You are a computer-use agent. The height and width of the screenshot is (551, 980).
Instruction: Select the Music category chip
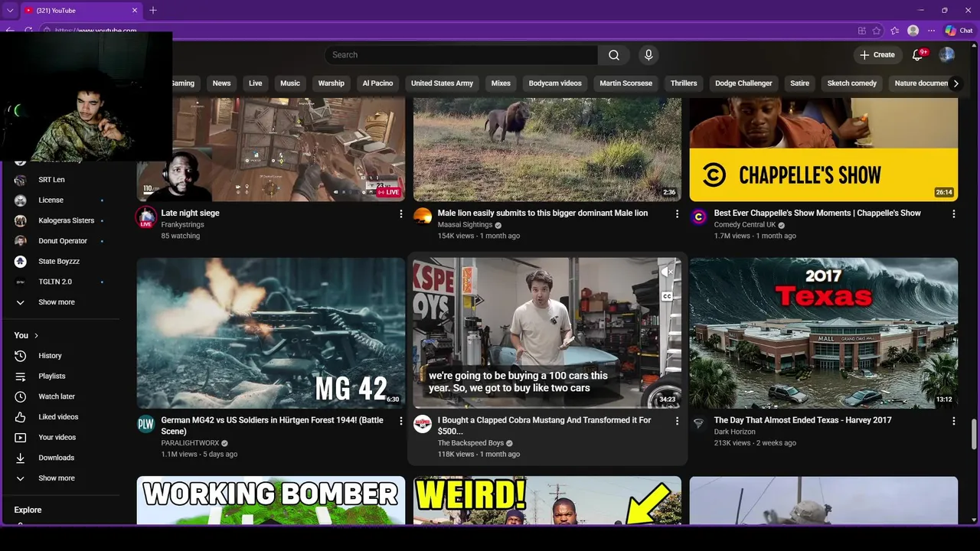(x=290, y=83)
